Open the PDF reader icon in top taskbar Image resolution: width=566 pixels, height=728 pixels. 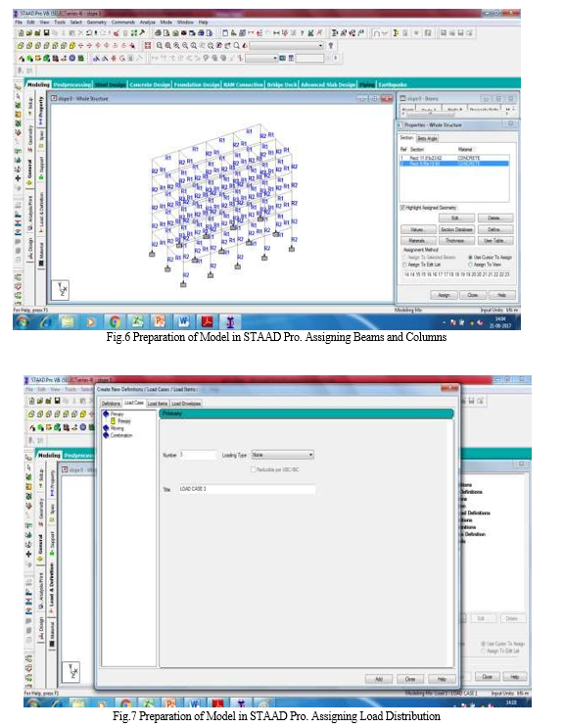pos(207,321)
